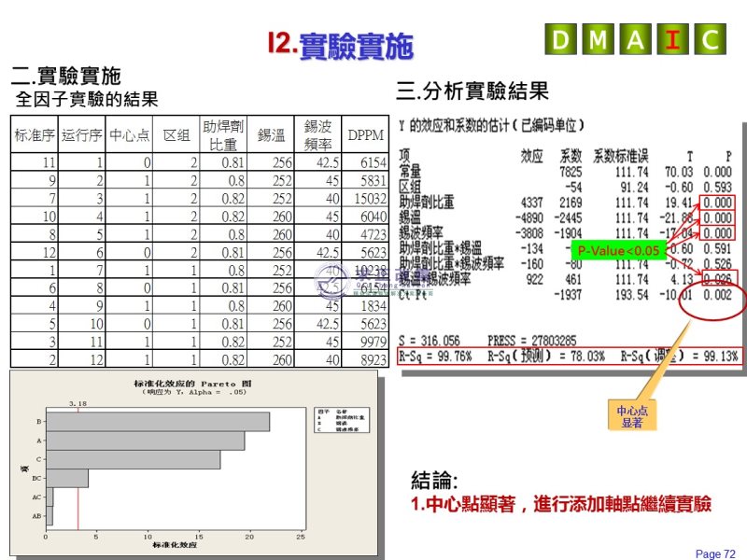Viewport: 747px width, 560px height.
Task: Click the red conclusion text about 中心點顯著
Action: (x=561, y=505)
